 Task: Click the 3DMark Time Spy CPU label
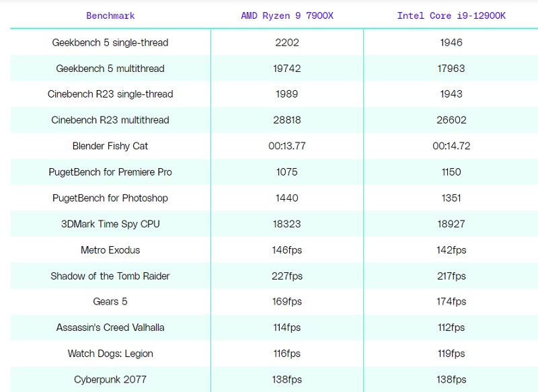click(110, 224)
